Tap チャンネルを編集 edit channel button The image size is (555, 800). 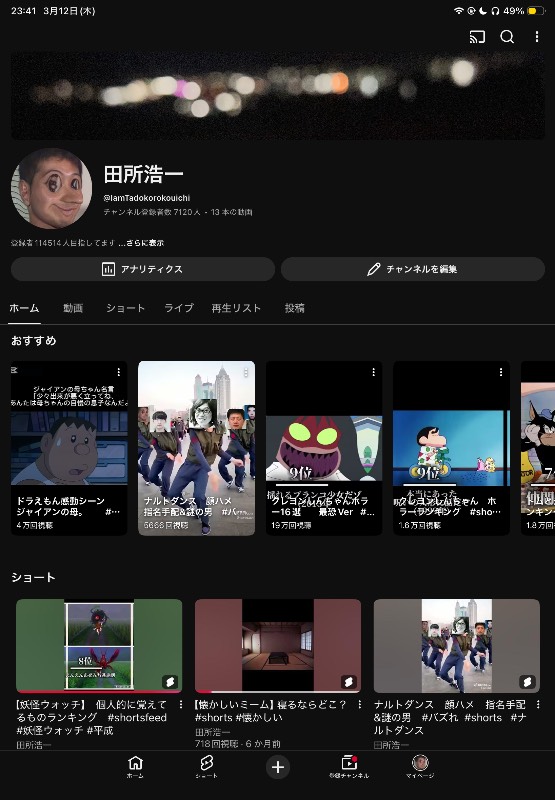[x=413, y=269]
